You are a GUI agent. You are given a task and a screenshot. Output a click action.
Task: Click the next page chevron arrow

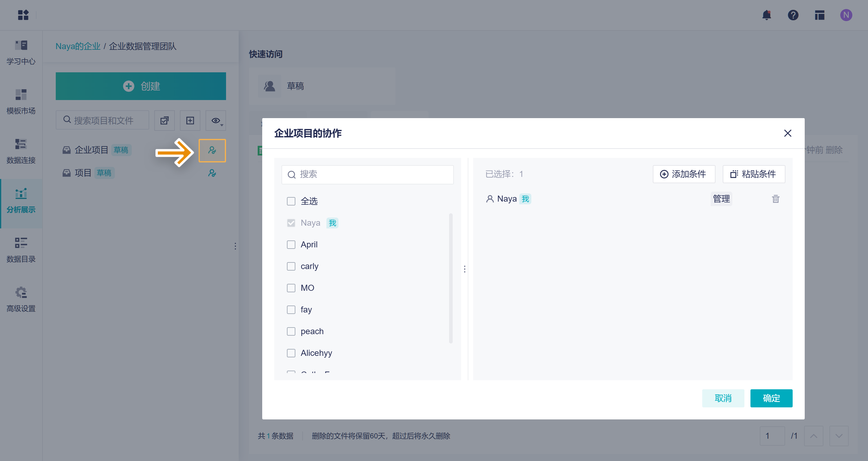point(839,436)
